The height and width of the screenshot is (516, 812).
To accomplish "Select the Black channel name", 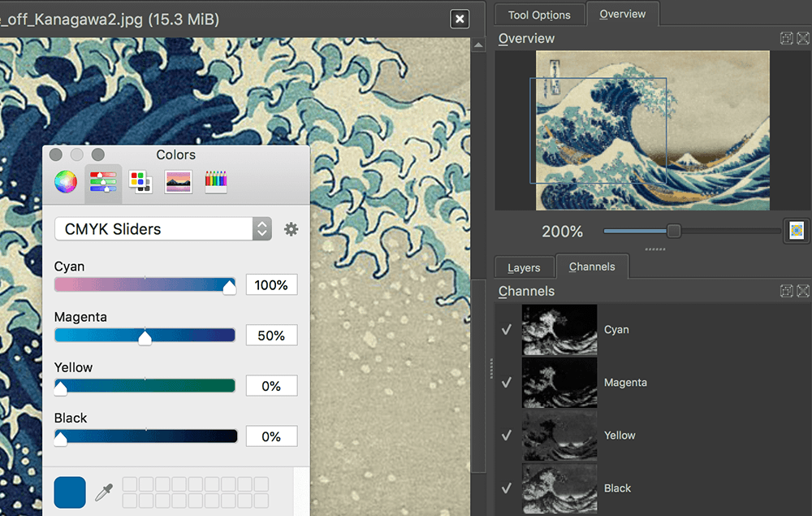I will pyautogui.click(x=617, y=488).
